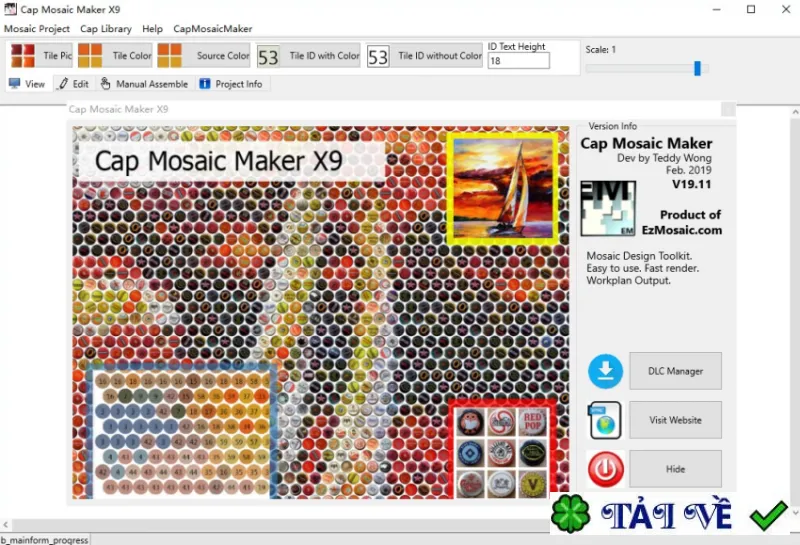Image resolution: width=800 pixels, height=545 pixels.
Task: Click the bottle cap samples thumbnail
Action: (501, 452)
